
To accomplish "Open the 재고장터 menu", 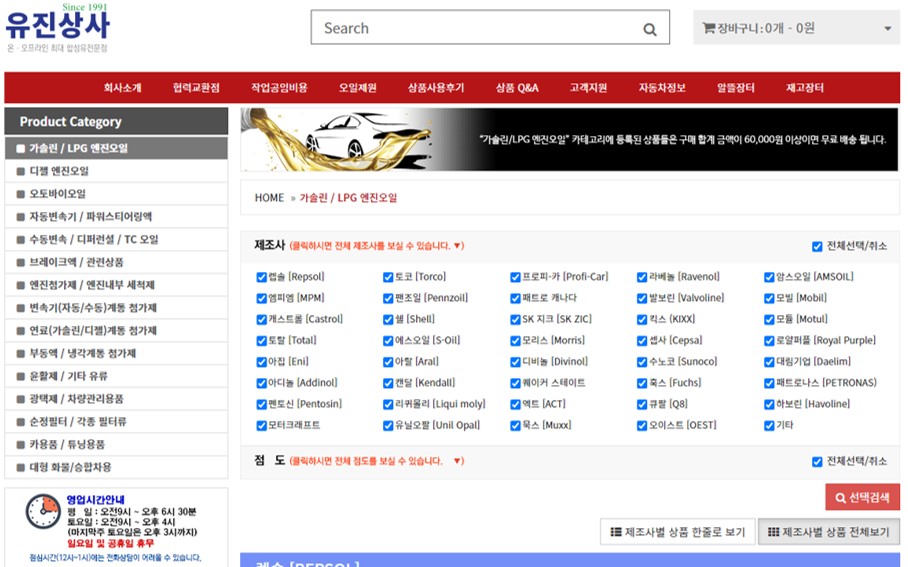I will (x=805, y=88).
